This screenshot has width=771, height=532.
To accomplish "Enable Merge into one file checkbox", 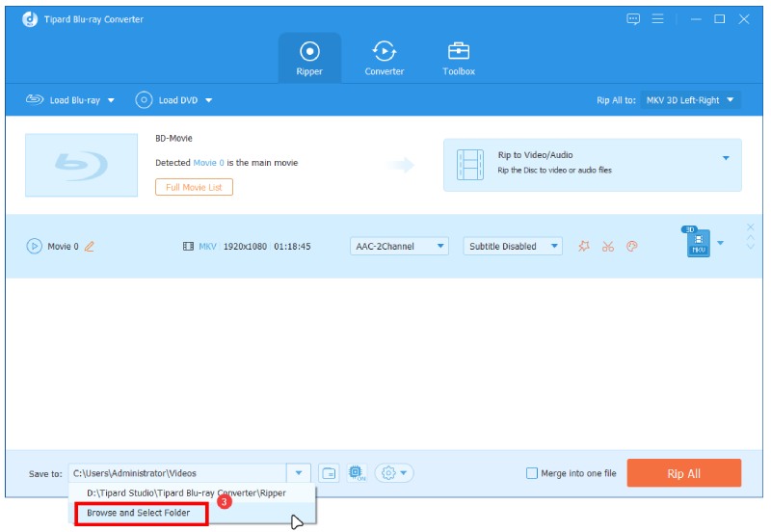I will [x=532, y=473].
